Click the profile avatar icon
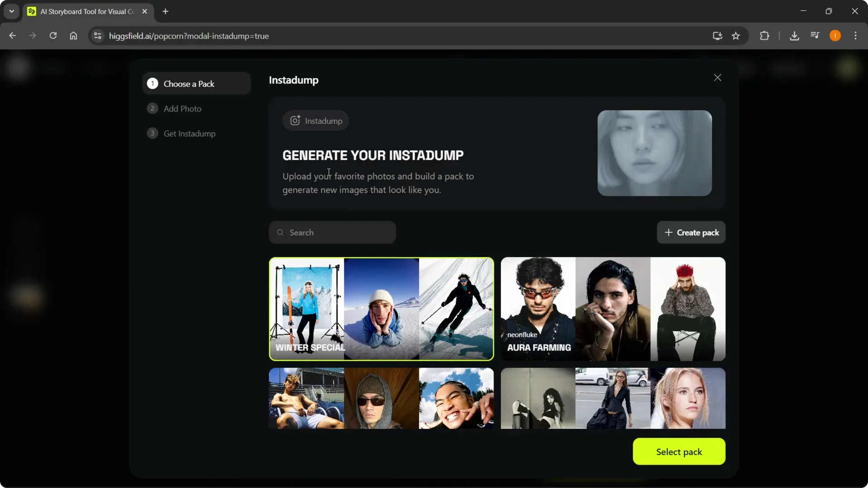Image resolution: width=868 pixels, height=488 pixels. click(835, 36)
